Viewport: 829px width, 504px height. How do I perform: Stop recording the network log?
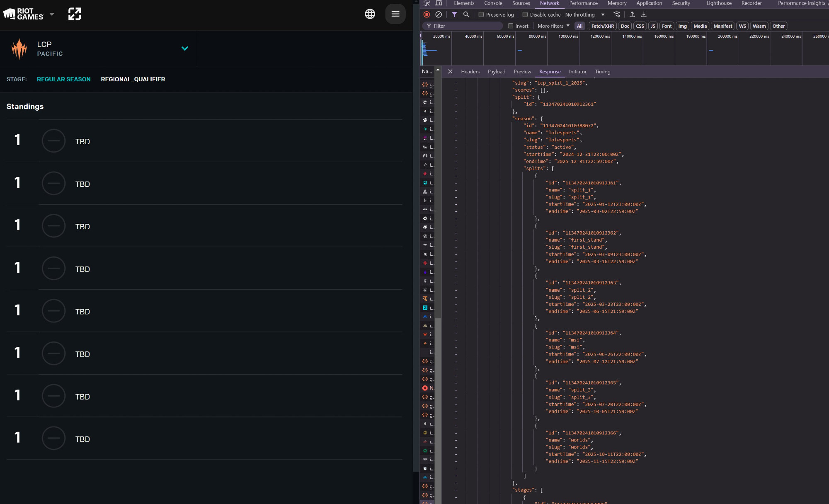[427, 15]
